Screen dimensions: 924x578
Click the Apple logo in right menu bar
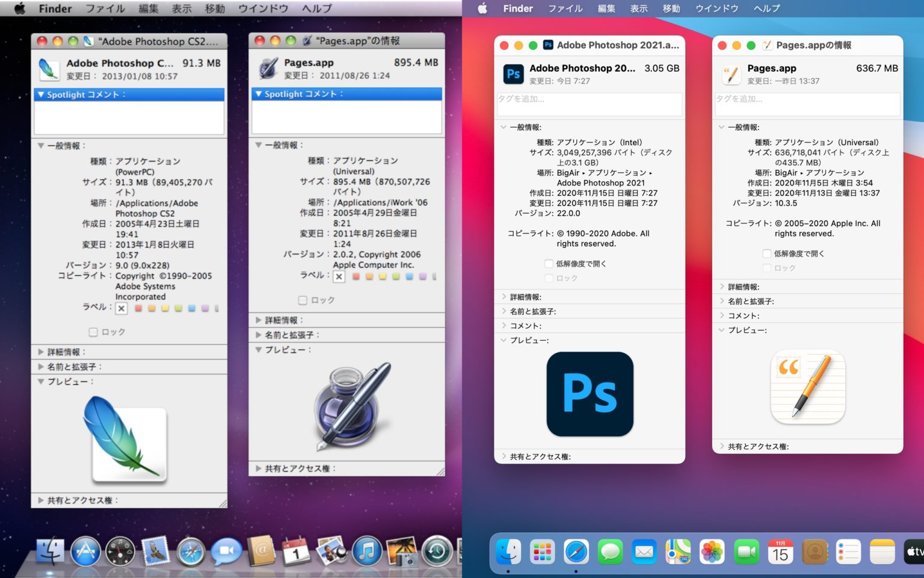(x=482, y=8)
